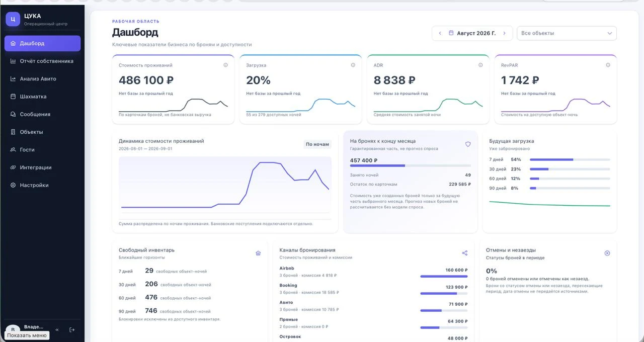Click the line chart icon beside Анализ Авито
The width and height of the screenshot is (644, 342).
tap(13, 79)
